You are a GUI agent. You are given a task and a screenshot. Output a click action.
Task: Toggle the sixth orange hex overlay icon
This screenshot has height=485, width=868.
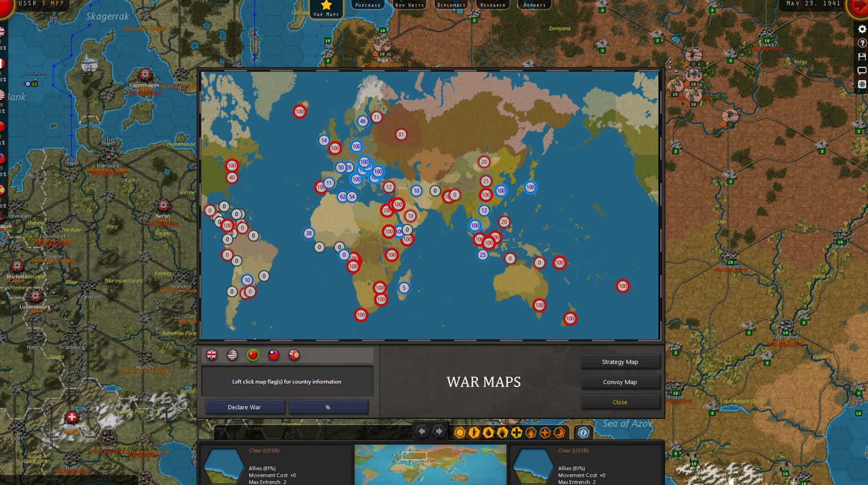[531, 433]
